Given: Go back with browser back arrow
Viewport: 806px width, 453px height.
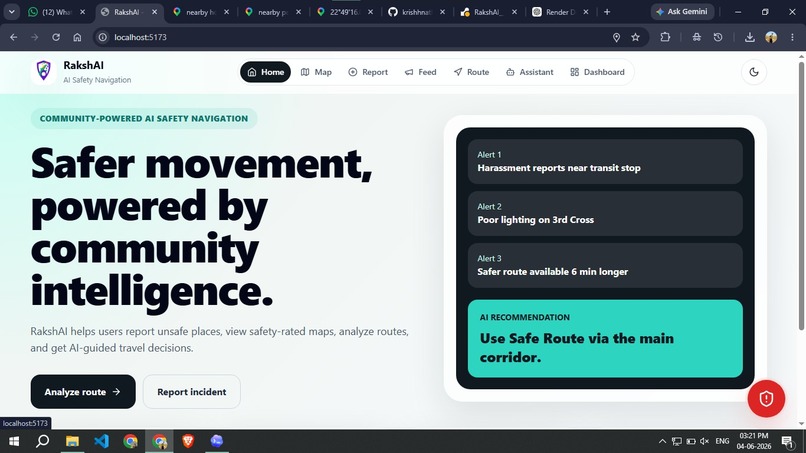Looking at the screenshot, I should point(14,37).
